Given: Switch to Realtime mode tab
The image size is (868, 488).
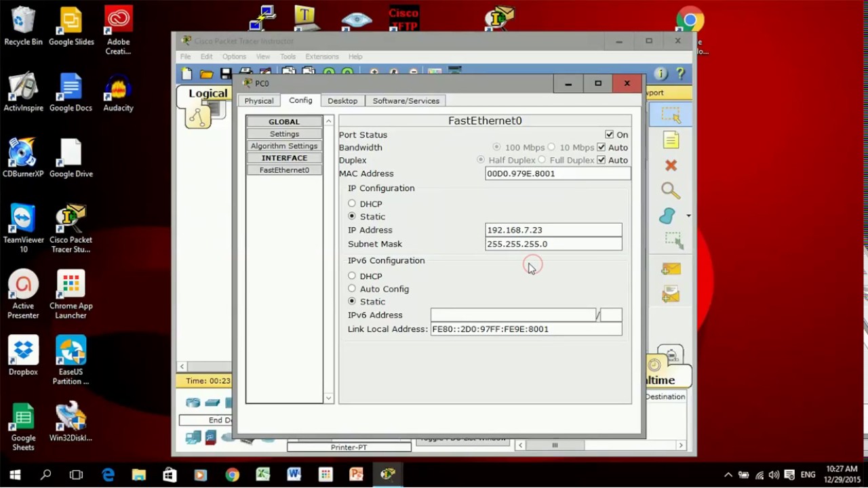Looking at the screenshot, I should pos(668,373).
